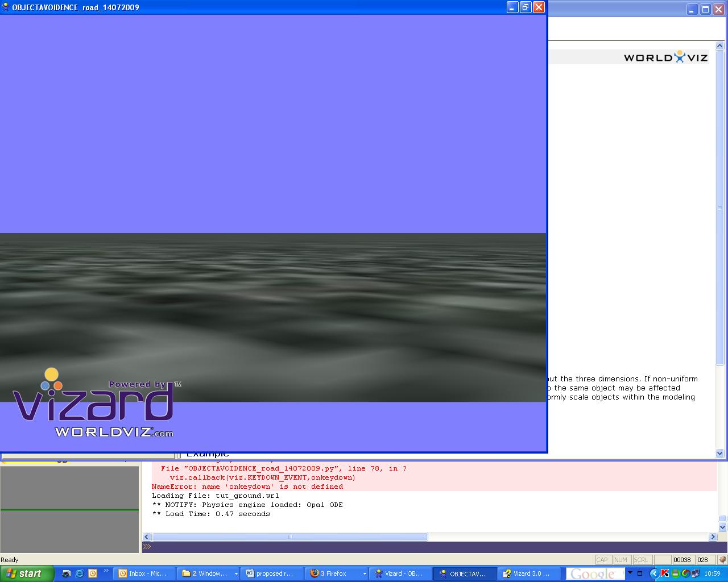This screenshot has width=728, height=582.
Task: Click the title bar icon of the OBJECTAVOIDENCE window
Action: [6, 7]
